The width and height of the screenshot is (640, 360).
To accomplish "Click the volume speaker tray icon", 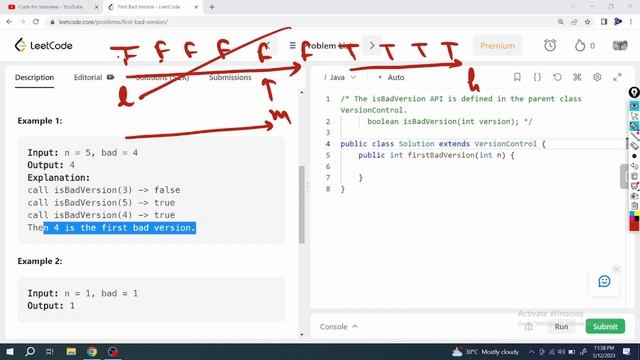I will [562, 352].
